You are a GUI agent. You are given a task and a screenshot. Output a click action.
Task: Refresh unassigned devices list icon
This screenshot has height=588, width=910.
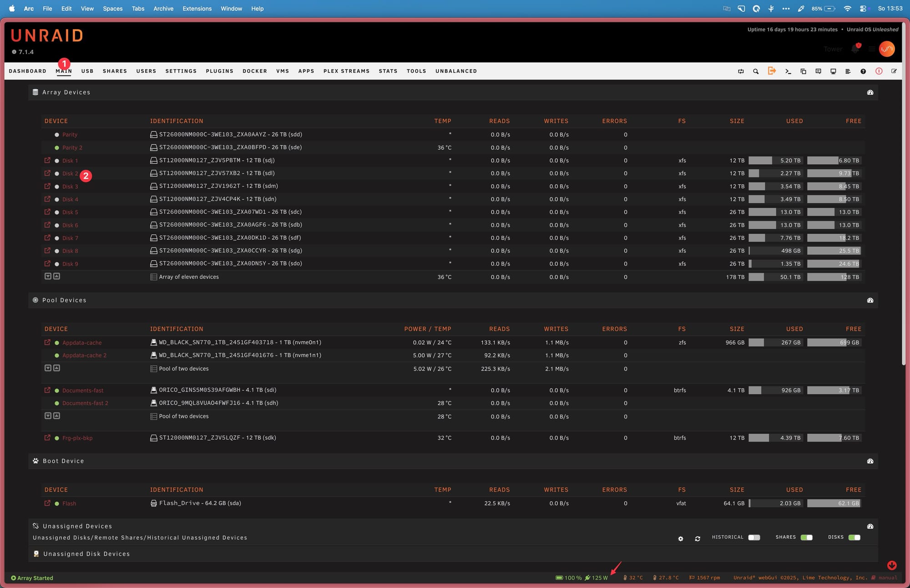698,538
